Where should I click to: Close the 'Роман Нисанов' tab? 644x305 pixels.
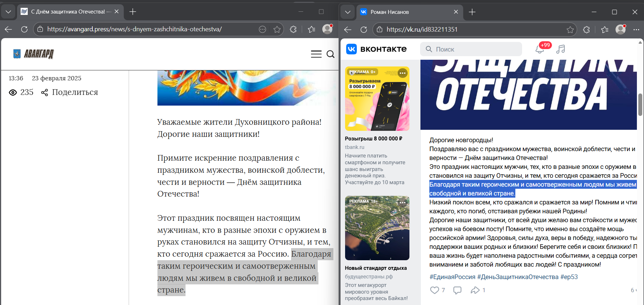click(x=456, y=12)
